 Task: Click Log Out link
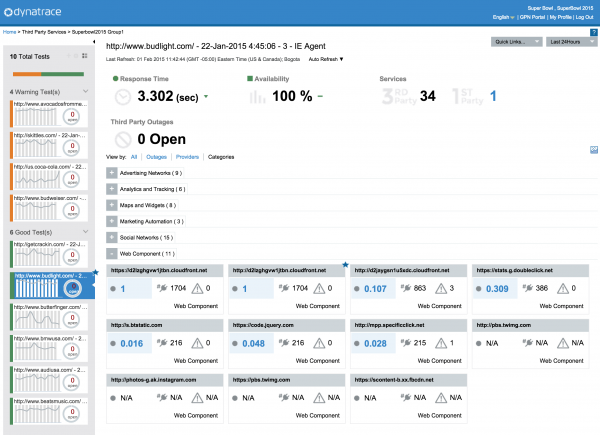click(x=584, y=17)
